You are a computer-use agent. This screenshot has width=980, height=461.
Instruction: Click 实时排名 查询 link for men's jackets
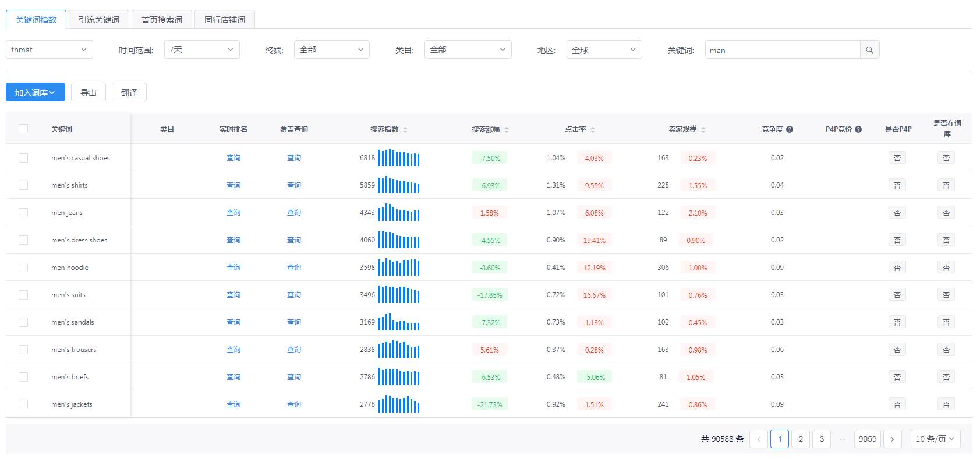(x=233, y=404)
